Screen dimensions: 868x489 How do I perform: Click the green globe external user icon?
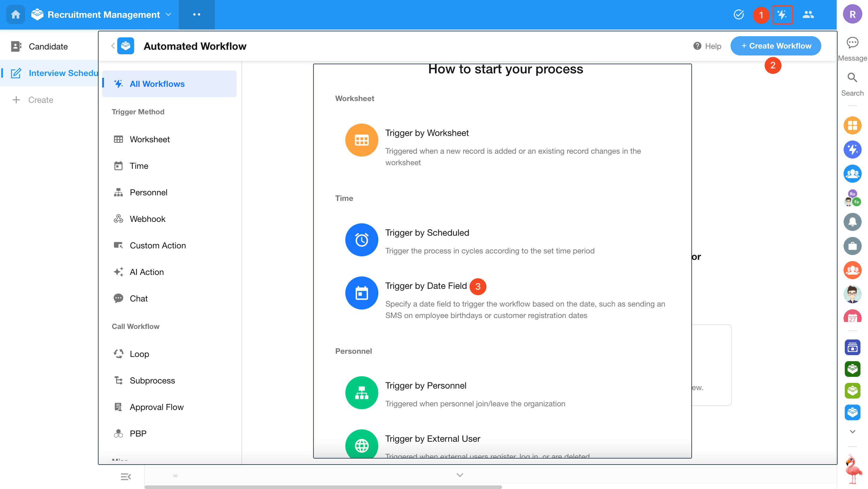pyautogui.click(x=362, y=444)
